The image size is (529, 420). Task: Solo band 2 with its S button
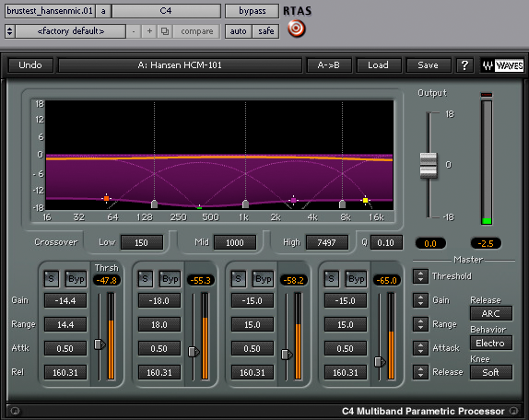(x=145, y=279)
